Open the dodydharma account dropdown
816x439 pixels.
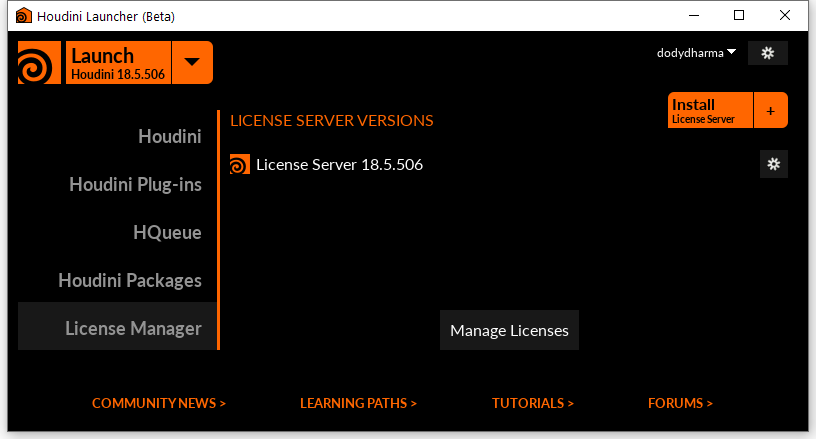pyautogui.click(x=696, y=53)
